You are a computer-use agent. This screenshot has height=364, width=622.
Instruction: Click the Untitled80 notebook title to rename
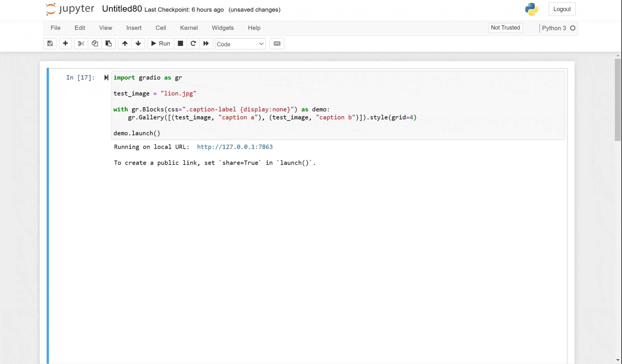tap(122, 9)
